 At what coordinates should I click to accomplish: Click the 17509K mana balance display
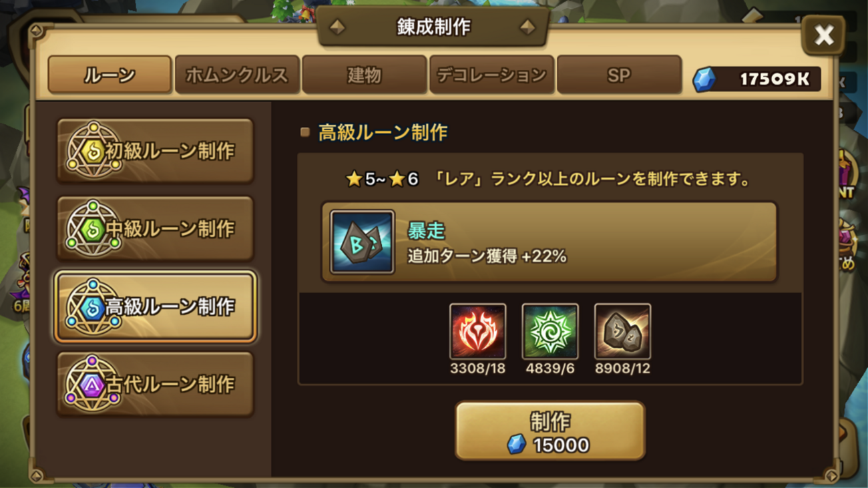click(756, 80)
